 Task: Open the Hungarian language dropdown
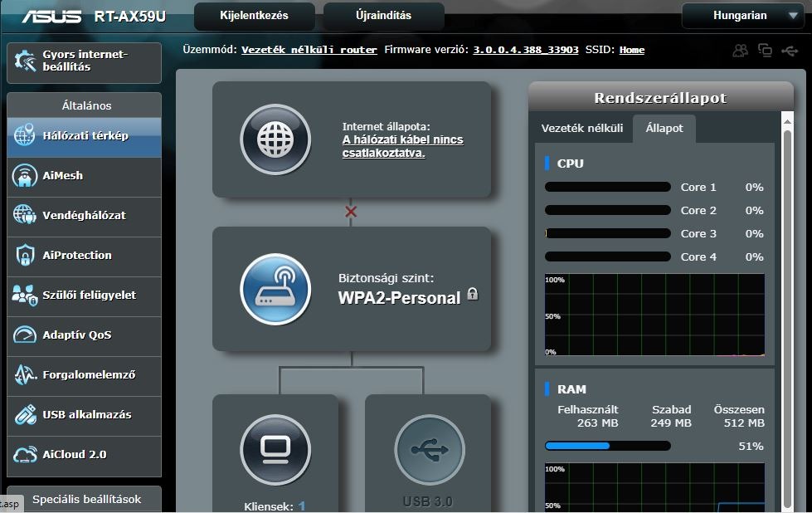pyautogui.click(x=743, y=16)
